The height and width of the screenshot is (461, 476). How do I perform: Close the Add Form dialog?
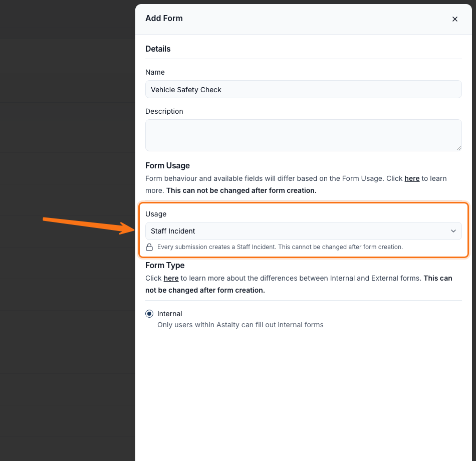click(454, 19)
